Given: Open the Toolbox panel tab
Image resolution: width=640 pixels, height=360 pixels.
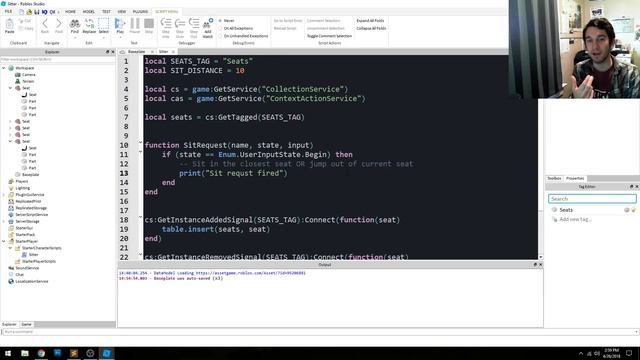Looking at the screenshot, I should [554, 178].
